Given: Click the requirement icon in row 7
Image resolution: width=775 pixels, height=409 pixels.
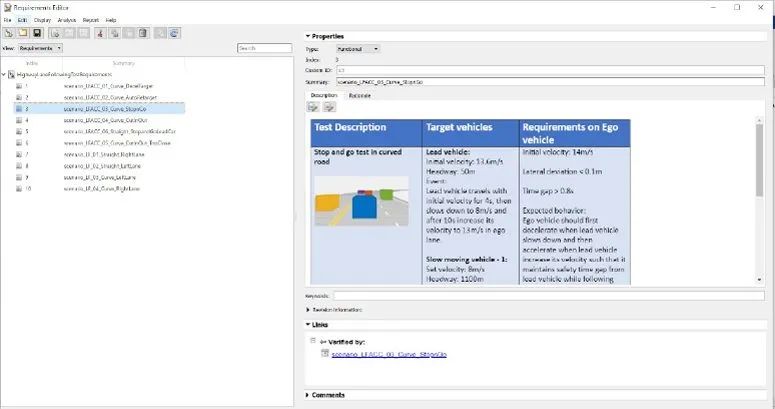Looking at the screenshot, I should (x=19, y=154).
